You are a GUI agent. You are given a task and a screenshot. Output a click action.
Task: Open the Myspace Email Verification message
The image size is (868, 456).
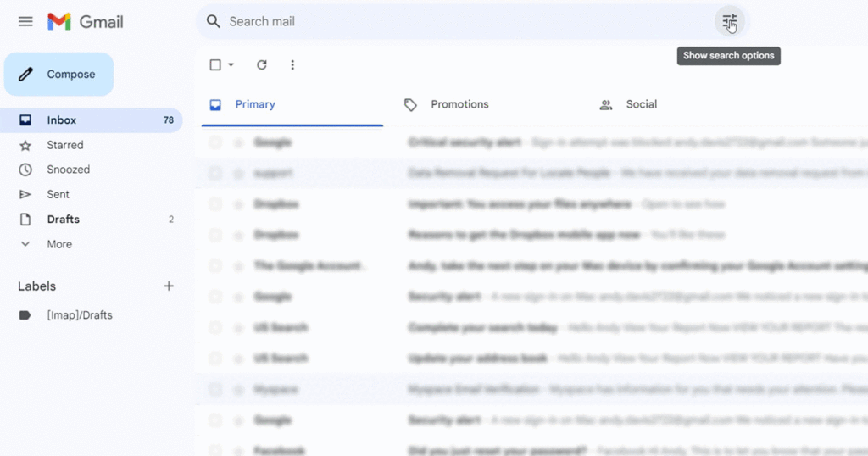click(x=531, y=390)
